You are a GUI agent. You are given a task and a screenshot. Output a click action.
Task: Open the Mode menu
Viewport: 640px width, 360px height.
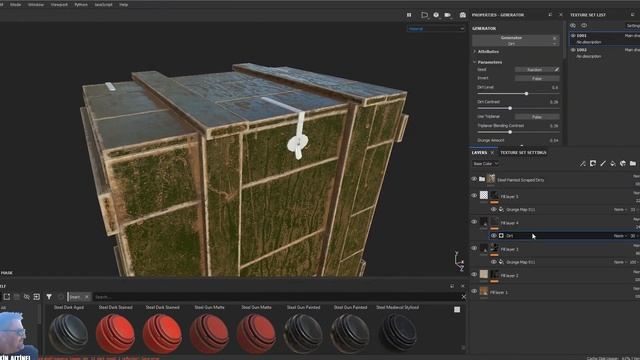(15, 4)
